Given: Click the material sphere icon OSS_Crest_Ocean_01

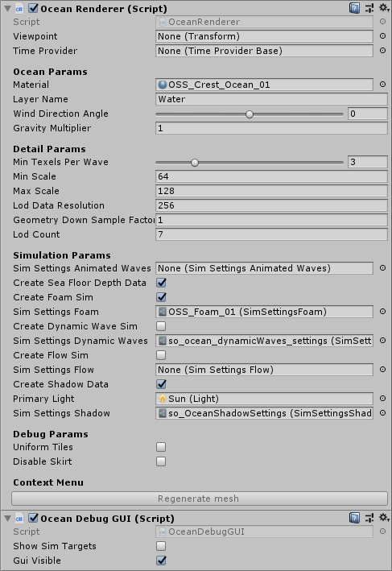Looking at the screenshot, I should (x=163, y=85).
